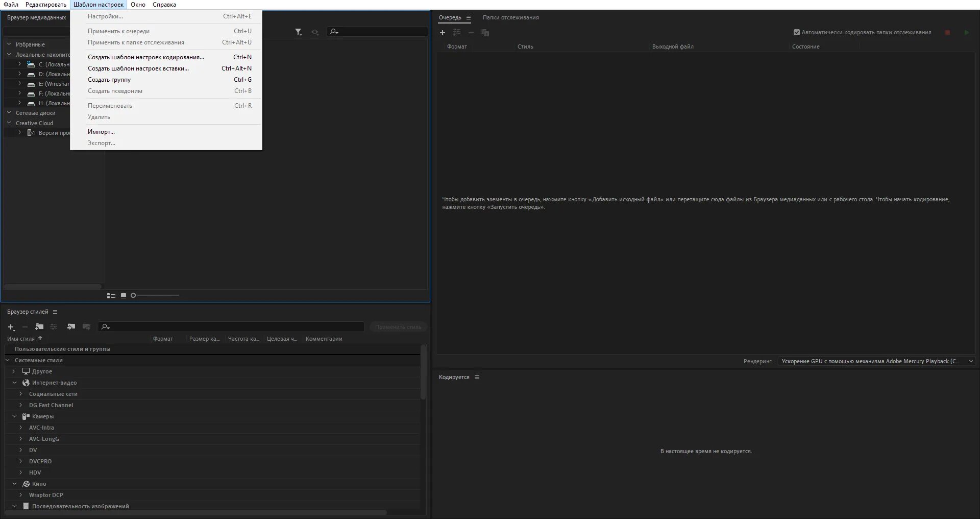The width and height of the screenshot is (980, 519).
Task: Create a new preset with the plus icon
Action: click(x=11, y=327)
